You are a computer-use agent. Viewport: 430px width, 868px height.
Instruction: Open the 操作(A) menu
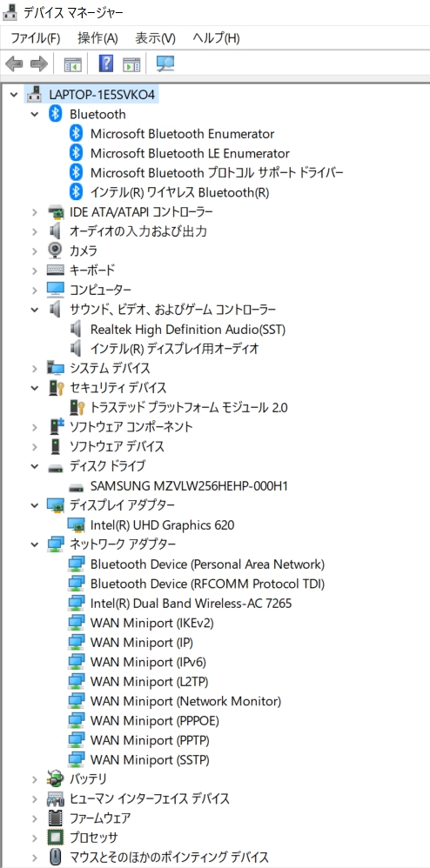pos(97,38)
